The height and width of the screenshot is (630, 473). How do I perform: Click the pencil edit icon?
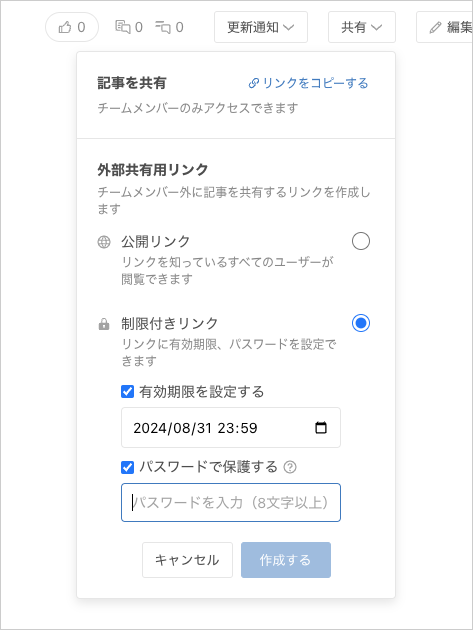tap(435, 27)
